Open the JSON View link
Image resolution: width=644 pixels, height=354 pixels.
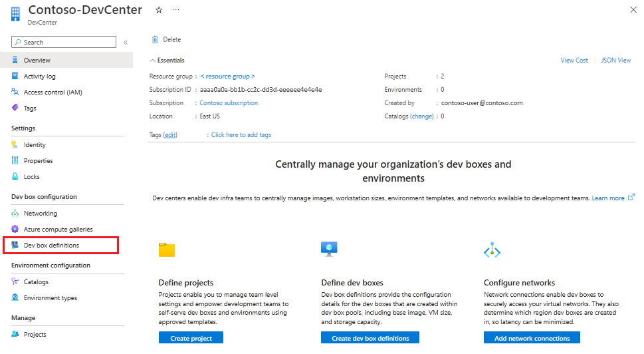tap(615, 61)
